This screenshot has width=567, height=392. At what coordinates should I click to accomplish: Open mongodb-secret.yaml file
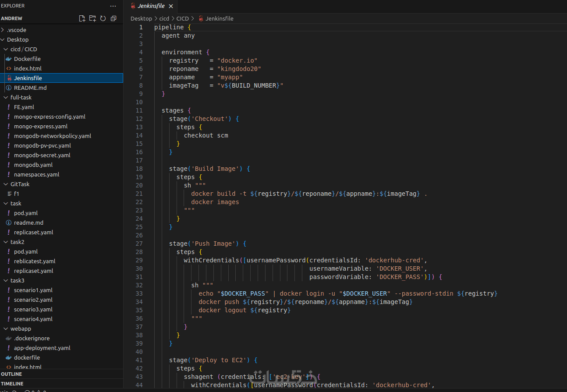(x=42, y=155)
